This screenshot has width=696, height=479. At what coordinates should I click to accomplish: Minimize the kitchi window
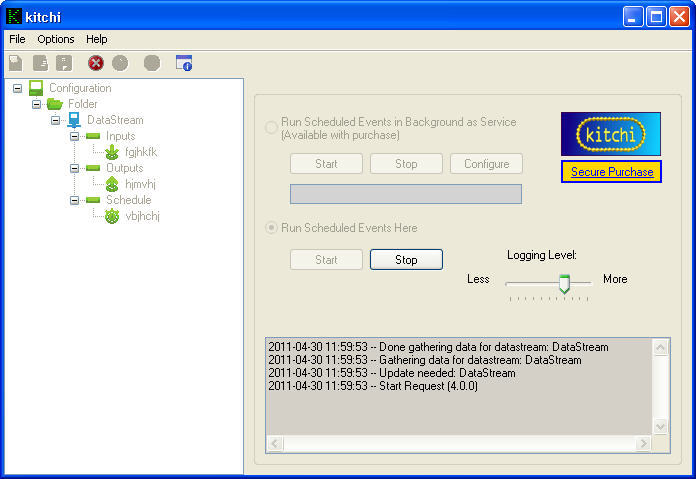pos(633,17)
